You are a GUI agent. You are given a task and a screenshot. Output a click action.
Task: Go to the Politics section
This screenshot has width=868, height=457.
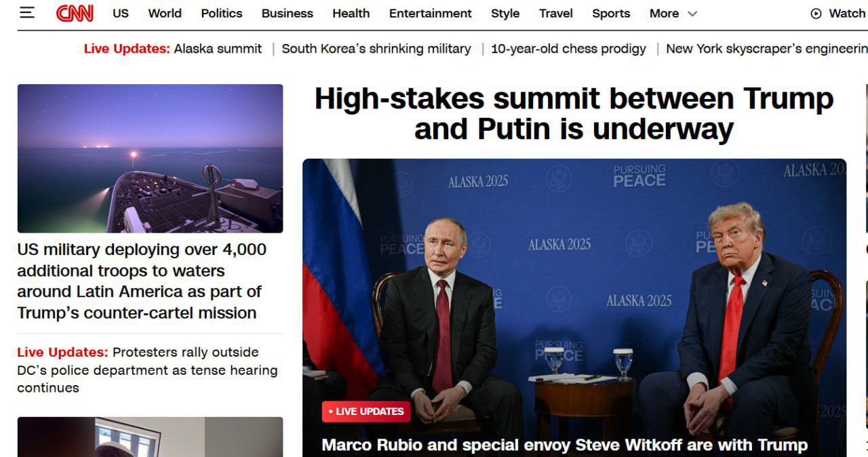[222, 13]
